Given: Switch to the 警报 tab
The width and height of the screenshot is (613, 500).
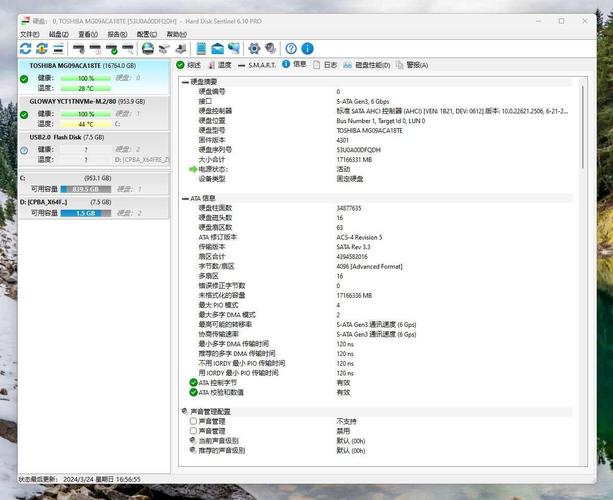Looking at the screenshot, I should tap(412, 65).
